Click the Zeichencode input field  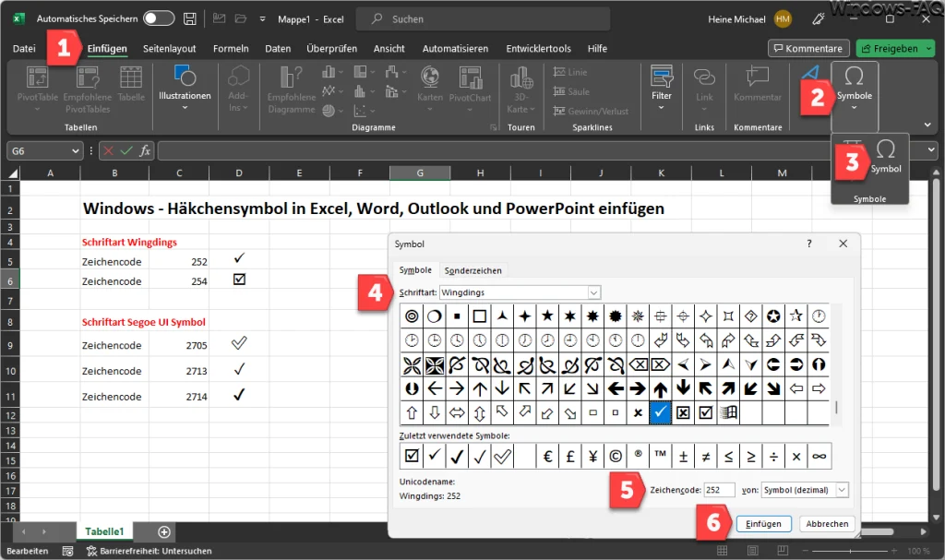point(719,490)
